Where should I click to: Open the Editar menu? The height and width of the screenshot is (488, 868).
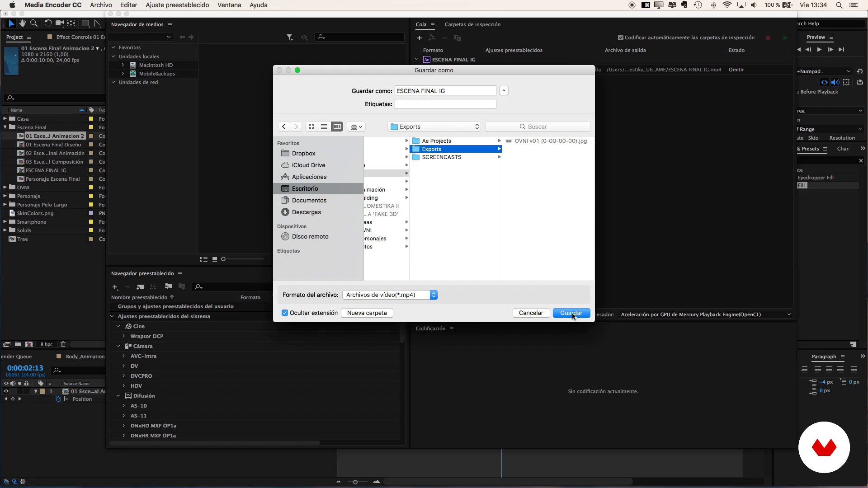click(x=129, y=5)
